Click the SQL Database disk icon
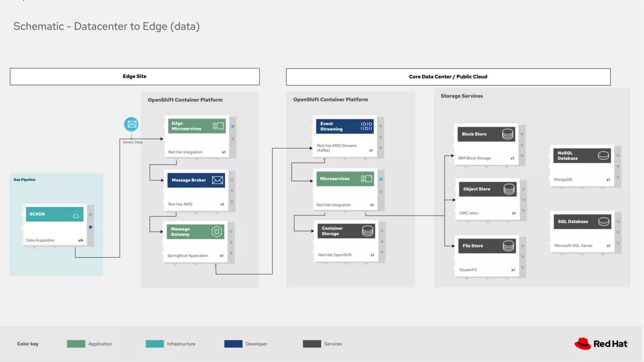 click(x=603, y=222)
